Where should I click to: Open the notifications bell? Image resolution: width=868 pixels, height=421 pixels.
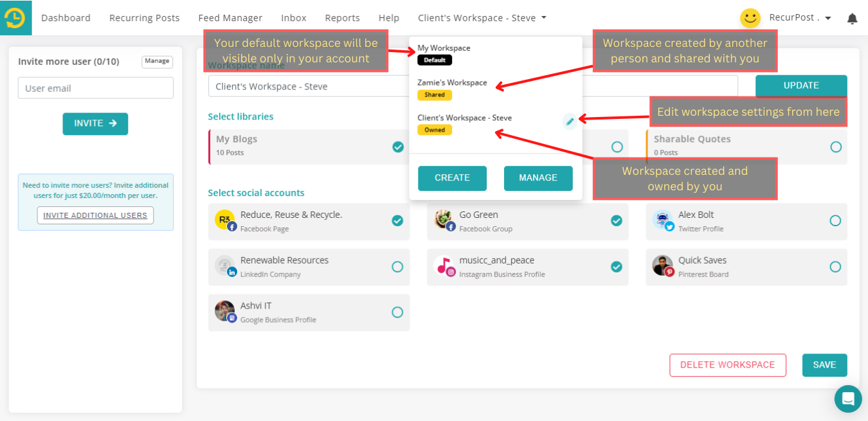pyautogui.click(x=853, y=19)
